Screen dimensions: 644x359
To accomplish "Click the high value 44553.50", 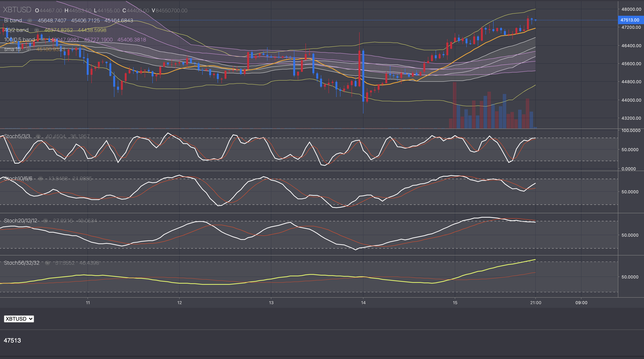I will (x=80, y=11).
